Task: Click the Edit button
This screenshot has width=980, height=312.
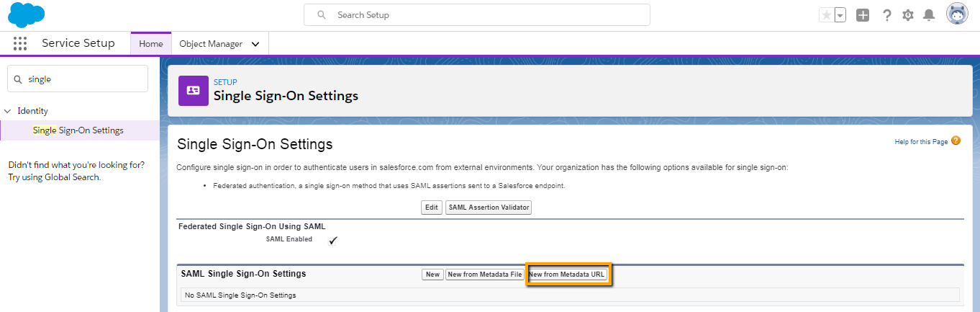Action: [432, 208]
